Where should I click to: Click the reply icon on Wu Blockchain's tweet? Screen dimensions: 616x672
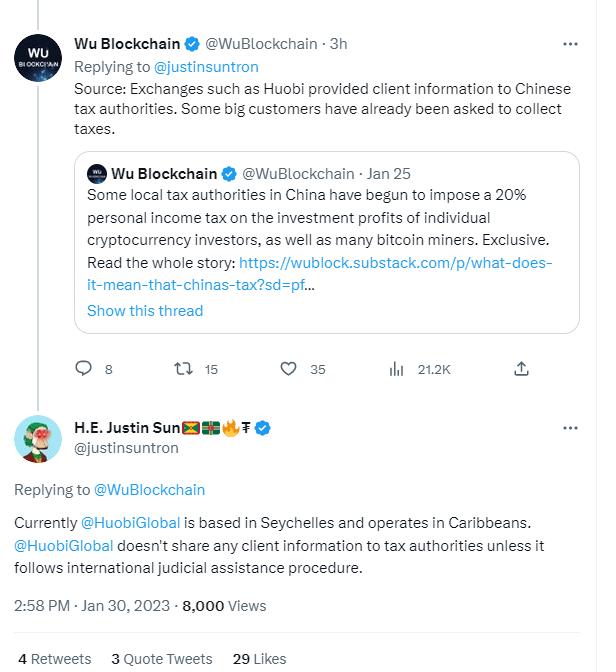tap(85, 369)
